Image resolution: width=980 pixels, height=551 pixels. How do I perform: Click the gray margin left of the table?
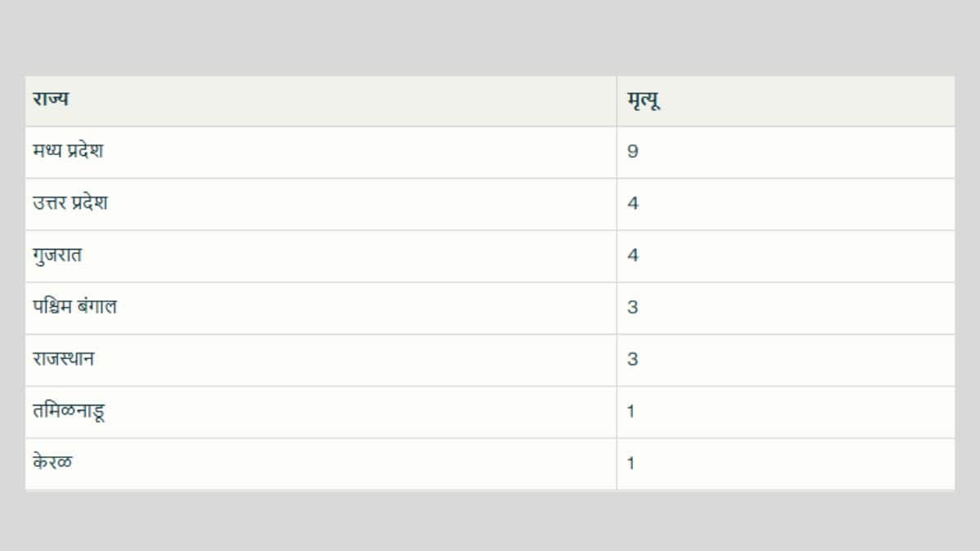[x=12, y=278]
